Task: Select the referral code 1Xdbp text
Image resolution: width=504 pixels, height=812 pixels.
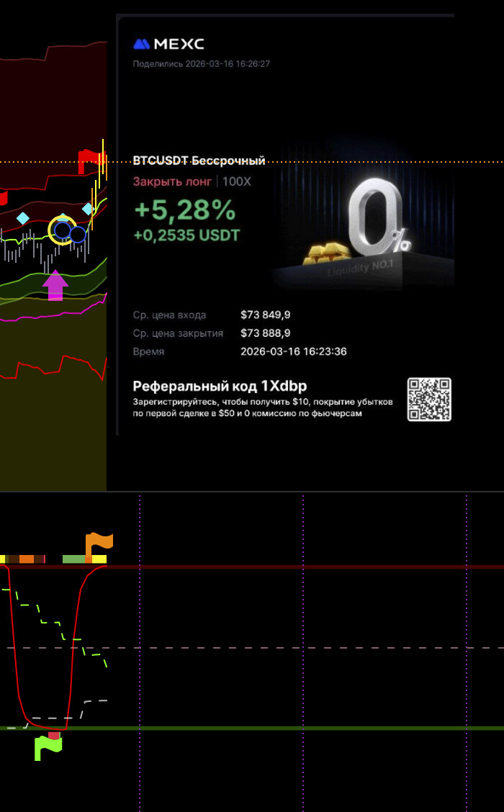Action: point(220,386)
